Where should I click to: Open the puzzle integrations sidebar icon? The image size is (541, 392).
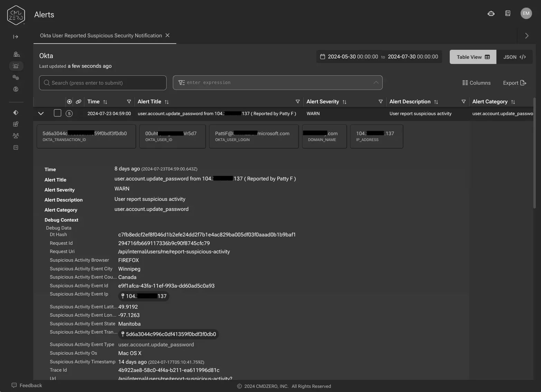point(16,124)
